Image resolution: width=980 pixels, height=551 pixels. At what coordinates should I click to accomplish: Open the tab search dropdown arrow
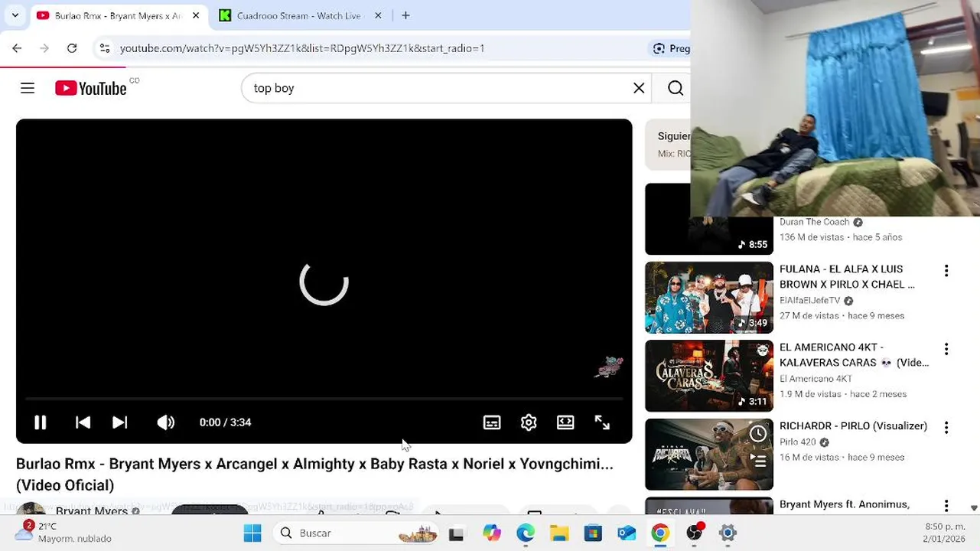click(15, 15)
